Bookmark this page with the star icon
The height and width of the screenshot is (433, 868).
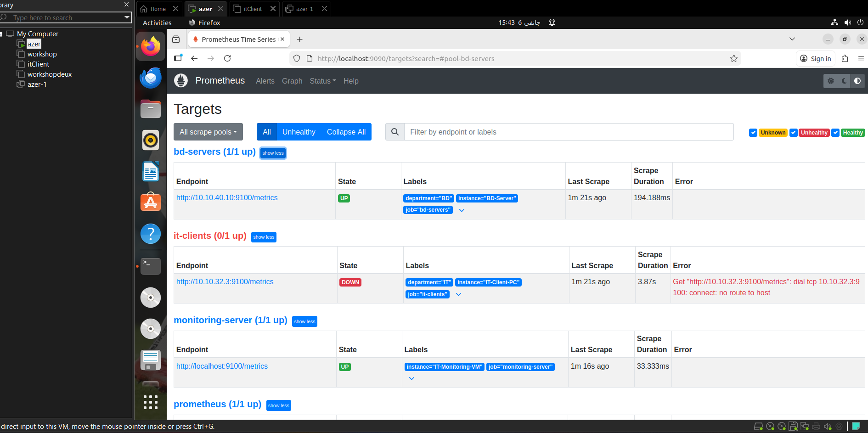click(x=734, y=58)
